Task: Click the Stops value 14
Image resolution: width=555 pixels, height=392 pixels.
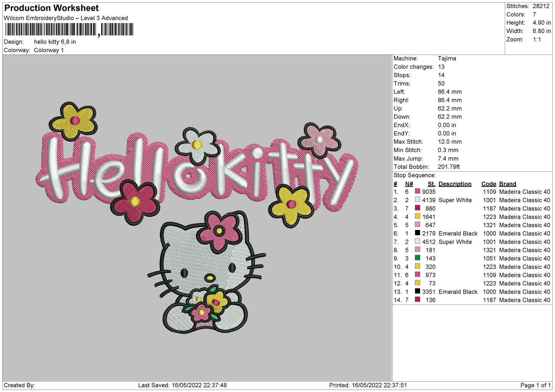Action: [x=441, y=75]
